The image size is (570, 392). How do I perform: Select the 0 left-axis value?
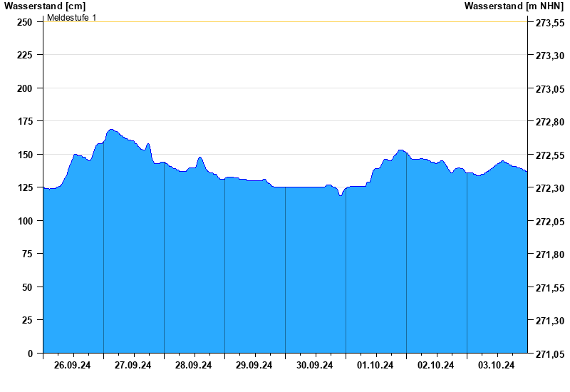point(30,354)
